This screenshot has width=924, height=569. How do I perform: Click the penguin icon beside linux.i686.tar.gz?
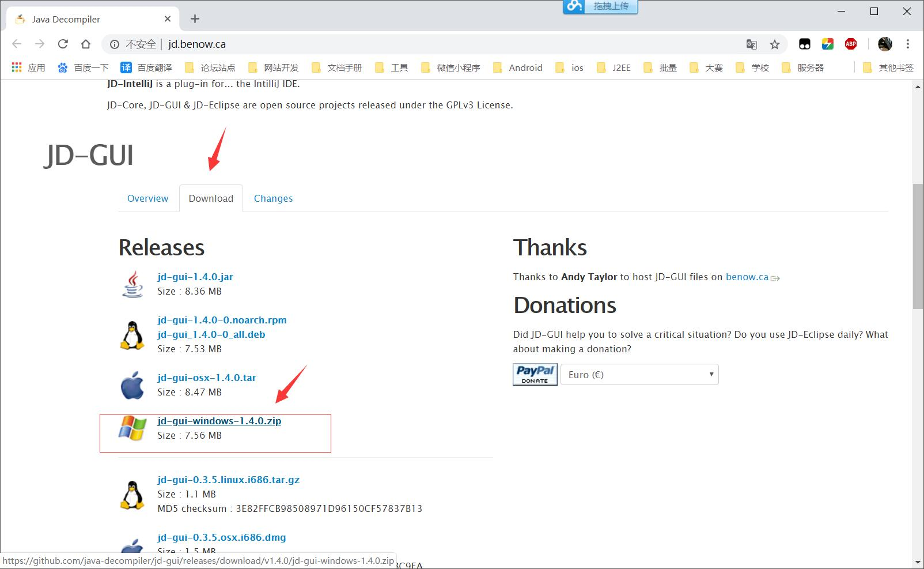(132, 495)
